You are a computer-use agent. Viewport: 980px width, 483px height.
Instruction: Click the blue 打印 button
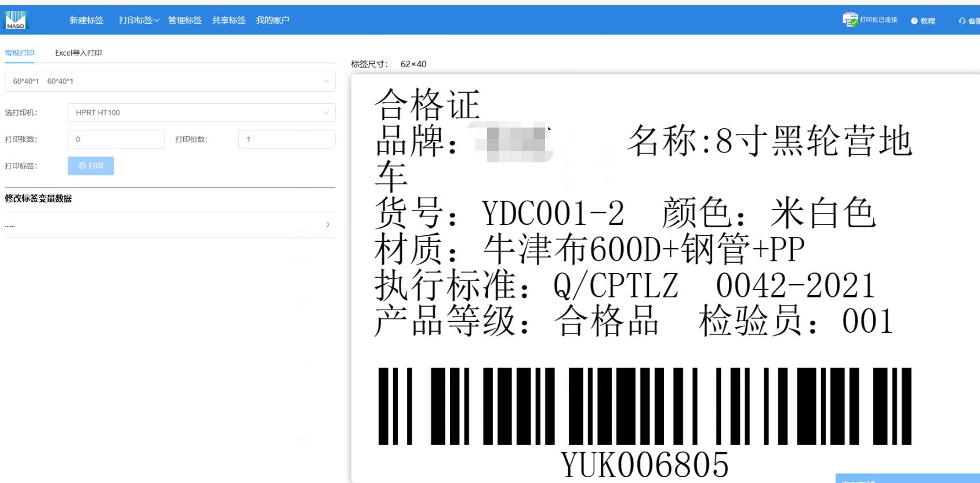[x=91, y=166]
